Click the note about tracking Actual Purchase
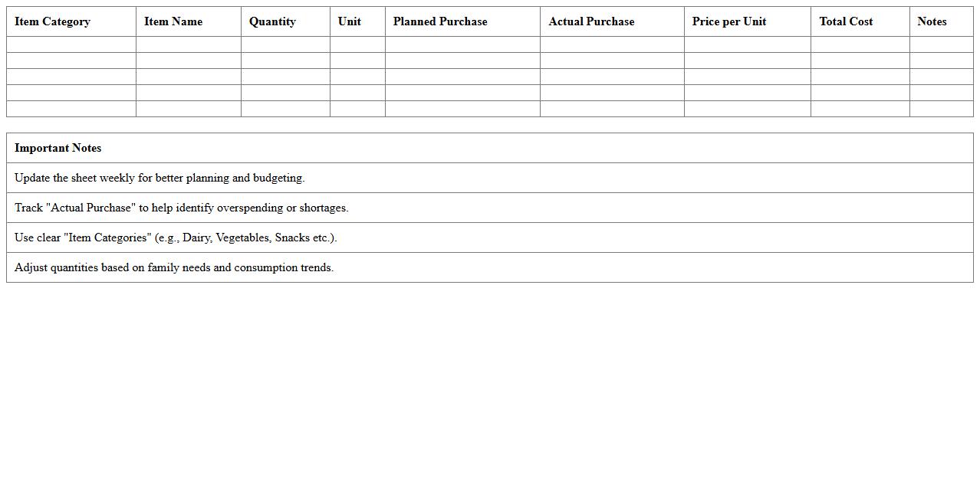 tap(182, 208)
